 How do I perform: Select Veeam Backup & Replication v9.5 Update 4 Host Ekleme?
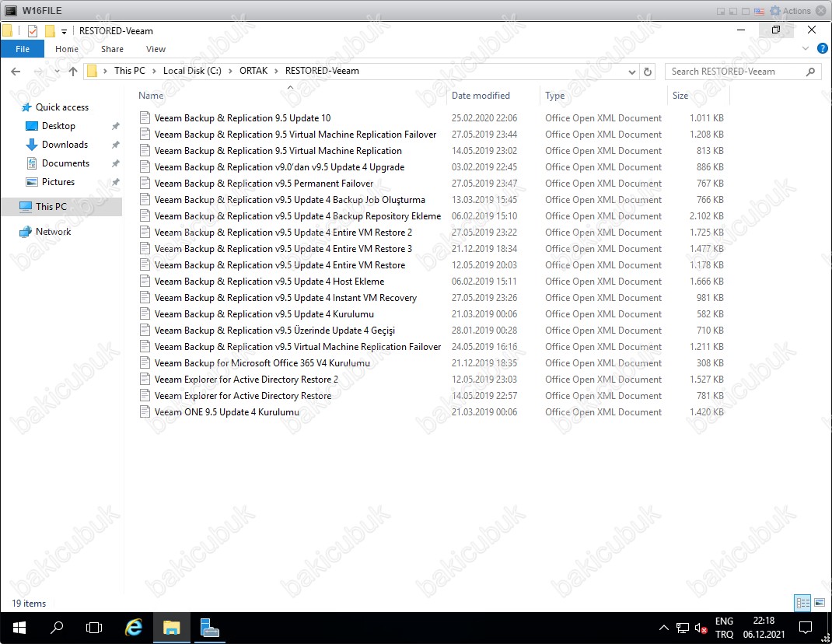[269, 282]
